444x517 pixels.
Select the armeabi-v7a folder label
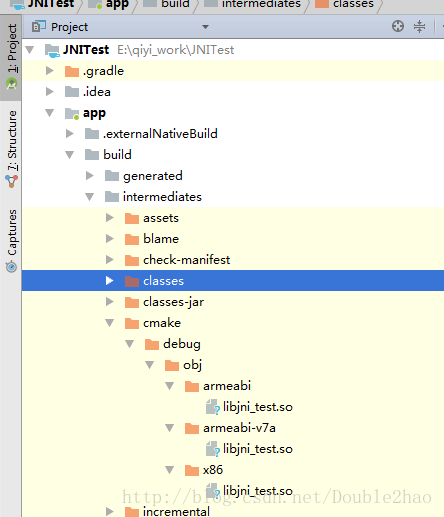pyautogui.click(x=239, y=428)
